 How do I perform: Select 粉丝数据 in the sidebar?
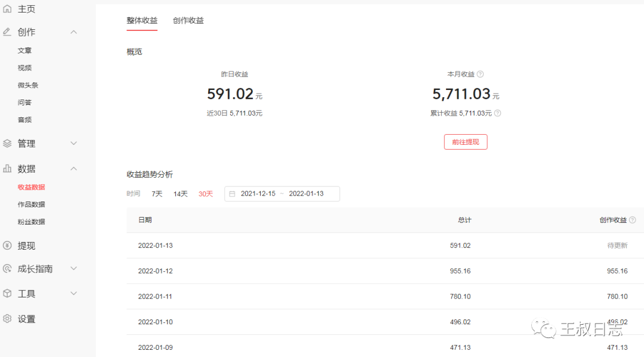pos(31,222)
